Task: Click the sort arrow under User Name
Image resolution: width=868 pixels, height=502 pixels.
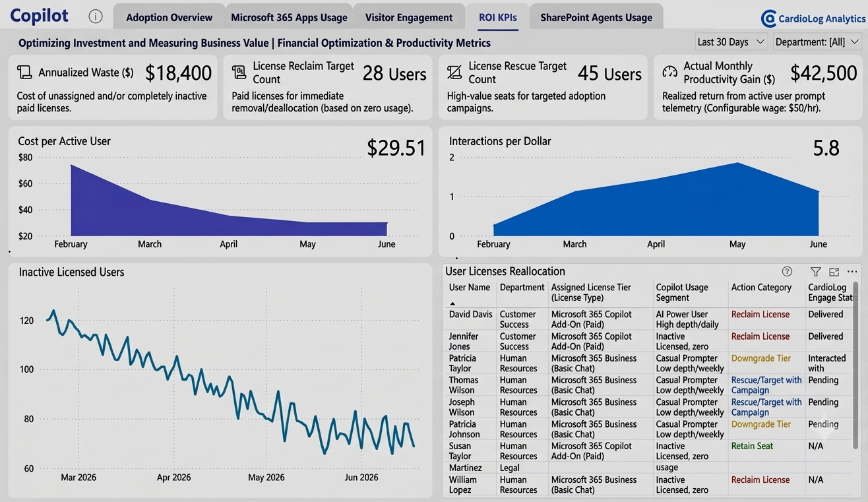Action: (x=452, y=303)
